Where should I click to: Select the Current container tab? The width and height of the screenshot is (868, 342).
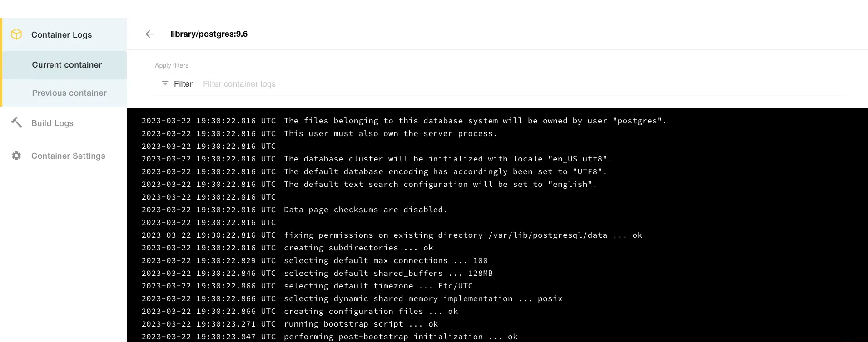[x=67, y=65]
